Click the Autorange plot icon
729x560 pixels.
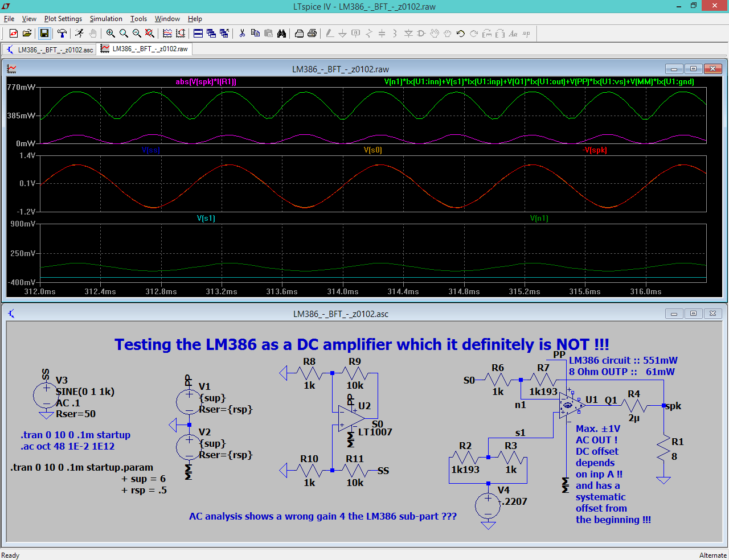click(181, 34)
